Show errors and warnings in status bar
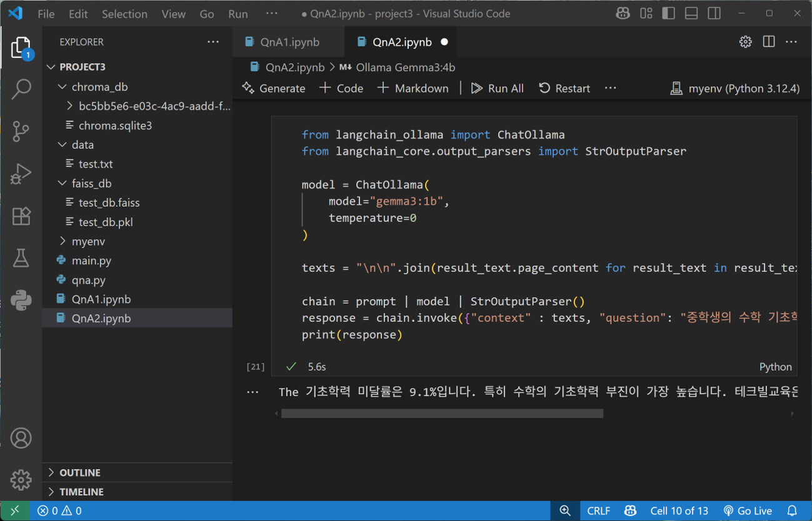 [x=59, y=511]
